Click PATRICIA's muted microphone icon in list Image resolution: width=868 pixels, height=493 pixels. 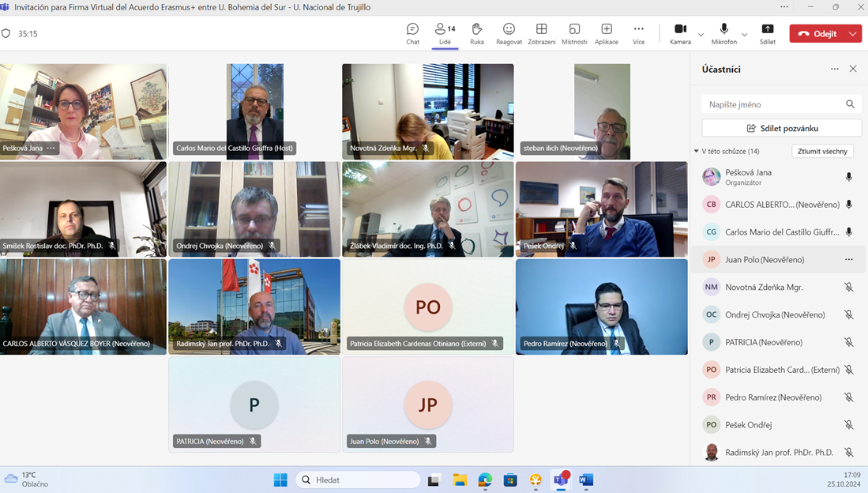[x=848, y=342]
